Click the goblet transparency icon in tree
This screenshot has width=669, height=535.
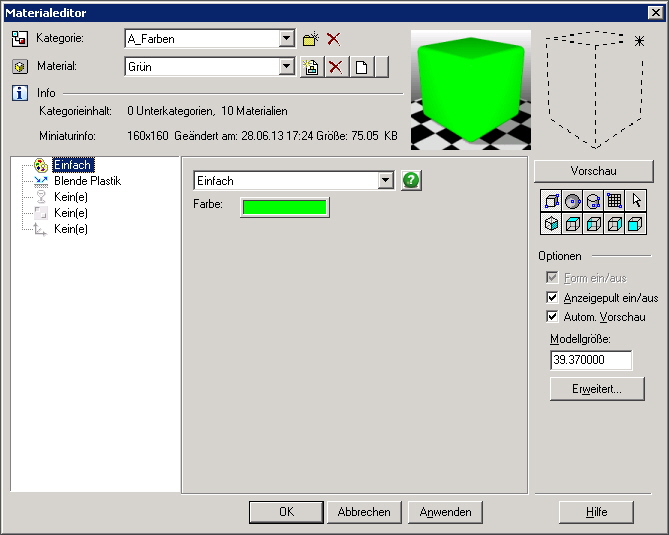[41, 197]
